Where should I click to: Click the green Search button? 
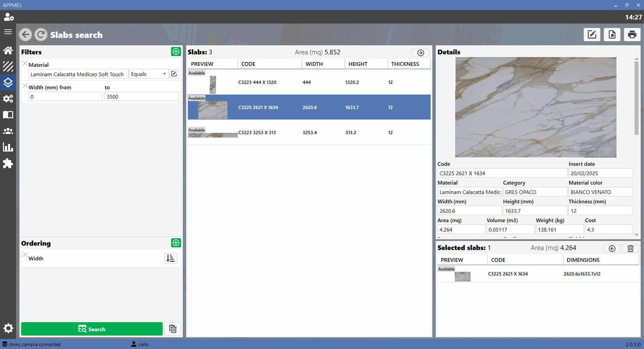pyautogui.click(x=92, y=329)
